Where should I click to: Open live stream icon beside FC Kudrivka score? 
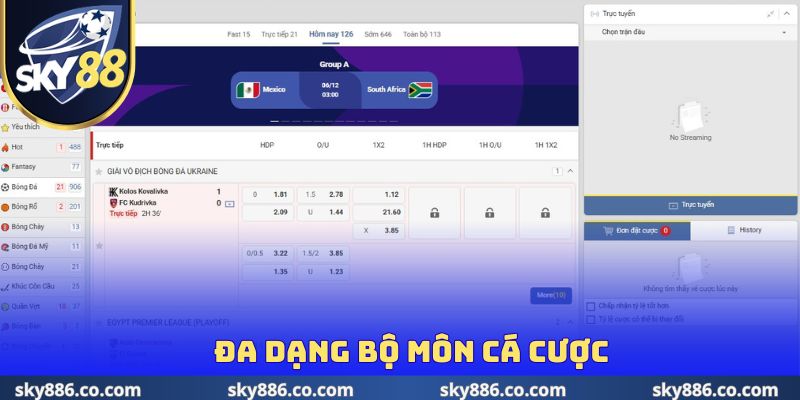click(230, 204)
